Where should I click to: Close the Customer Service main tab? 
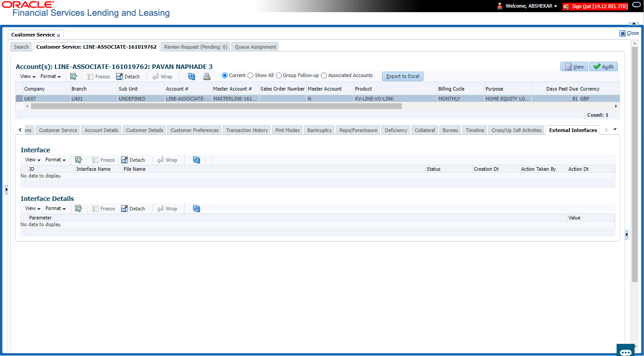coord(59,35)
